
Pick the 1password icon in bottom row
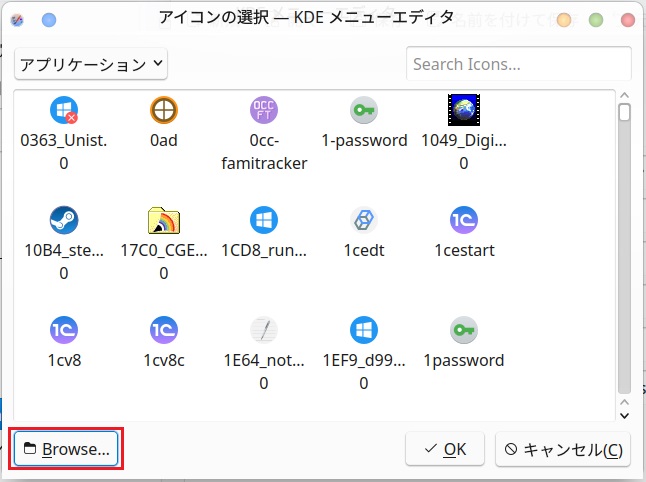[x=464, y=329]
